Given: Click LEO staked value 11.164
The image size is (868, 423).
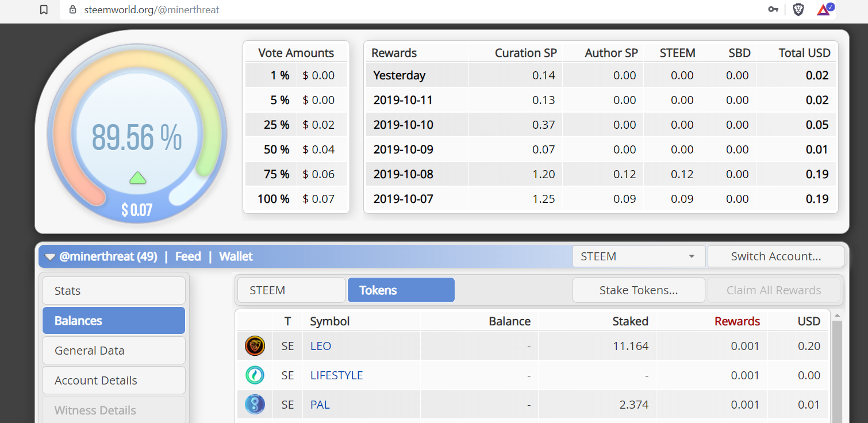Looking at the screenshot, I should pyautogui.click(x=629, y=346).
